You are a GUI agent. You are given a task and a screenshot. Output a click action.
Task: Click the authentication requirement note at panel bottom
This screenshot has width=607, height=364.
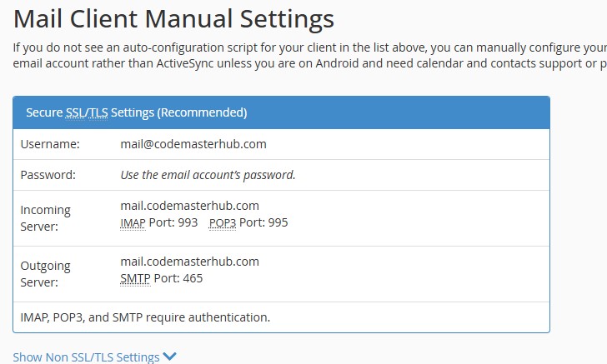tap(145, 317)
